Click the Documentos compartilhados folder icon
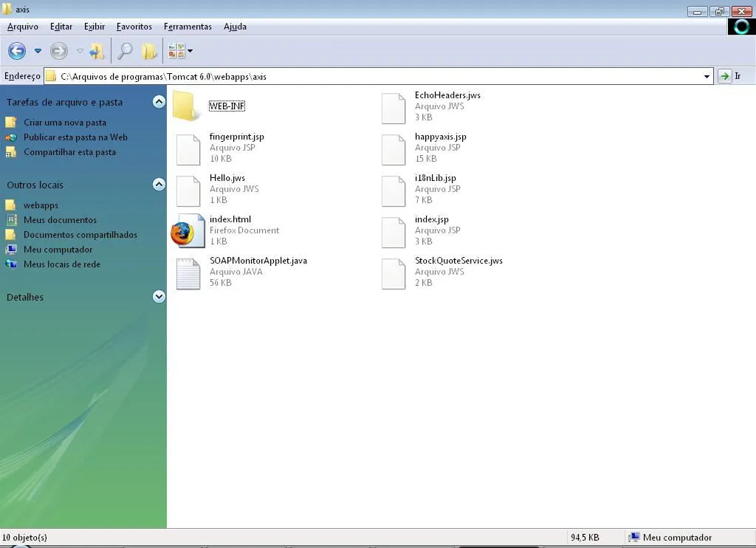This screenshot has height=548, width=756. pyautogui.click(x=10, y=234)
